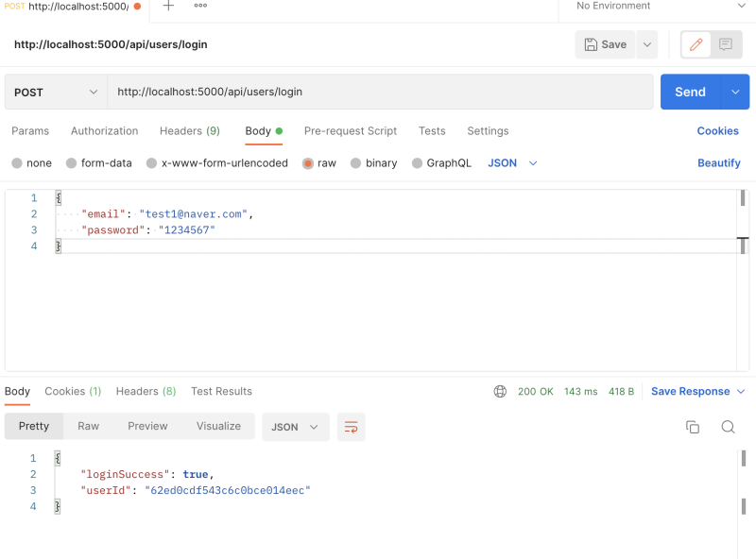
Task: Click inside the request URL field
Action: 378,92
